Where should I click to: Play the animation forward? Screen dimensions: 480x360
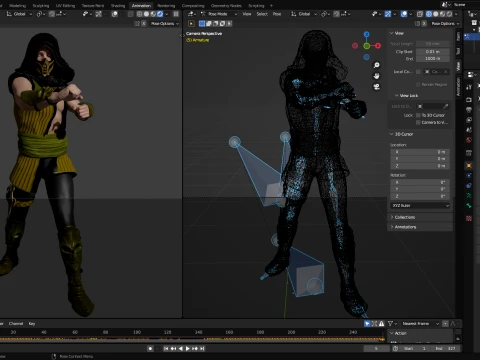(x=188, y=348)
